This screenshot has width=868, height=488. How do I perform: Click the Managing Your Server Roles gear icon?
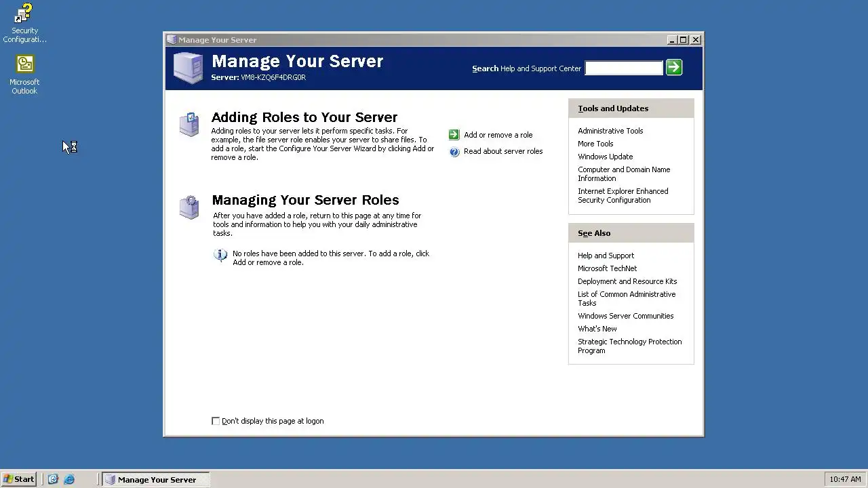pyautogui.click(x=189, y=207)
